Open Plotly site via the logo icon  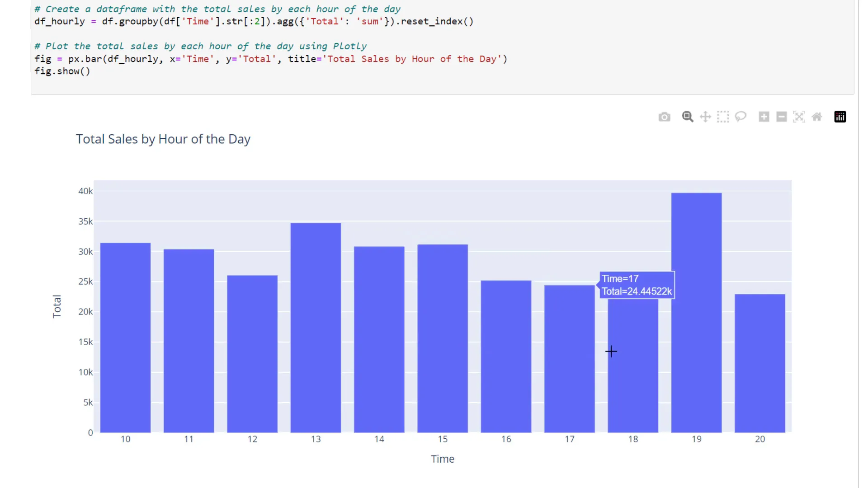point(840,117)
